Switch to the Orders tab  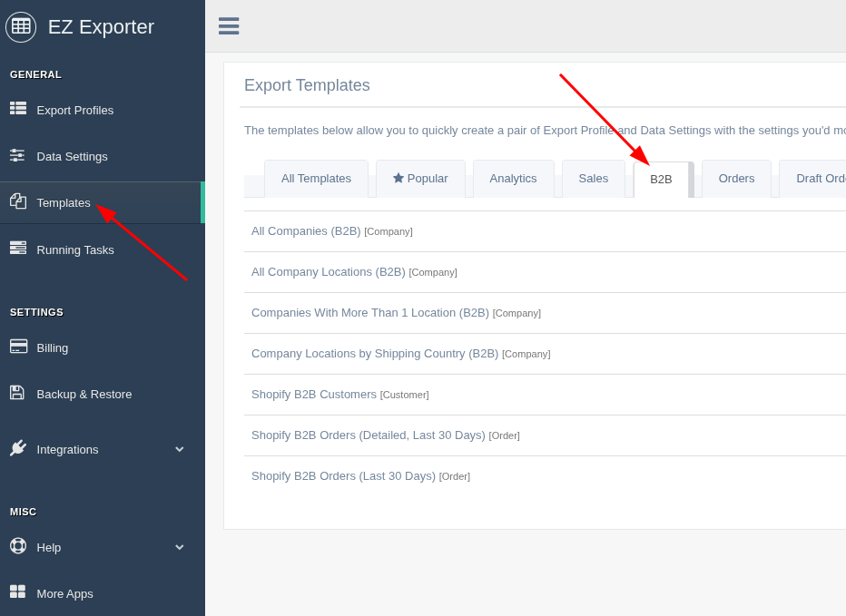(x=736, y=179)
